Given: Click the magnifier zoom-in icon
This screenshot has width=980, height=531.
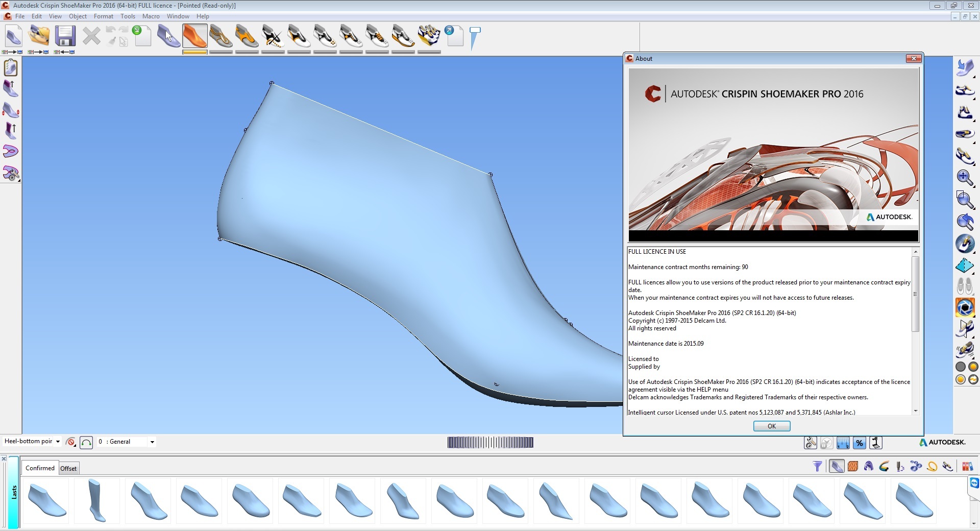Looking at the screenshot, I should pos(964,177).
